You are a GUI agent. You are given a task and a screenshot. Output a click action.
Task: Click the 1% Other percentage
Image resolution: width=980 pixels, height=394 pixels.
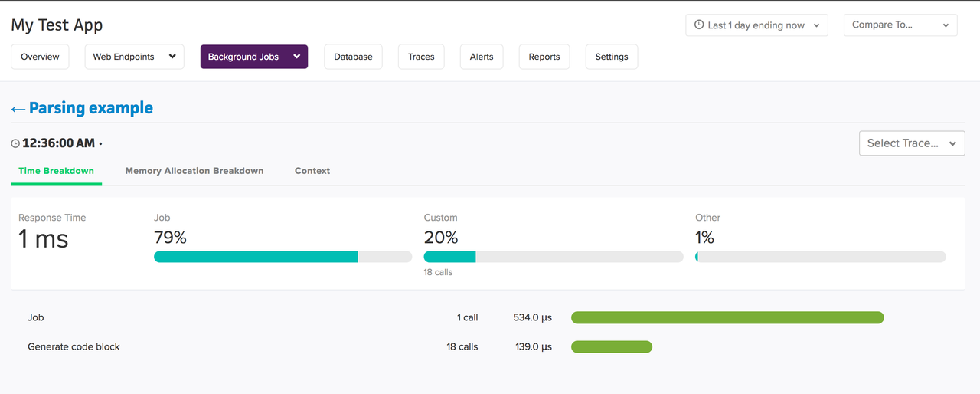705,238
